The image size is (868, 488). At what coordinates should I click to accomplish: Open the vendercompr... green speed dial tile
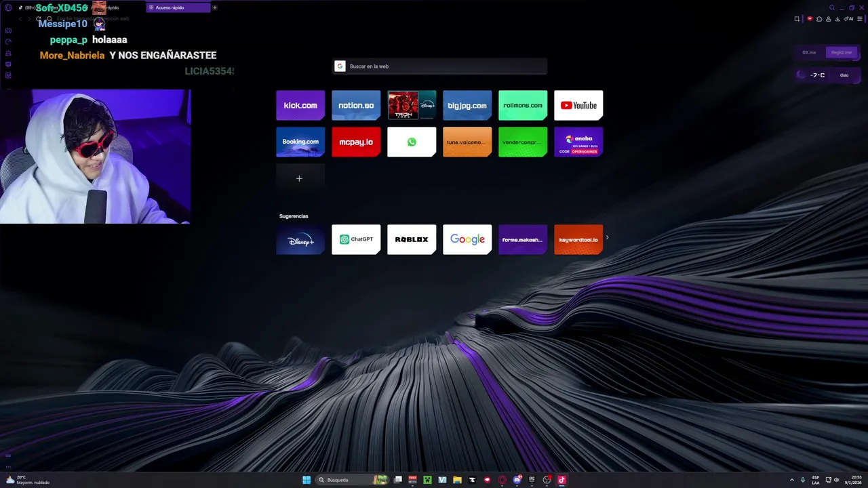tap(523, 142)
